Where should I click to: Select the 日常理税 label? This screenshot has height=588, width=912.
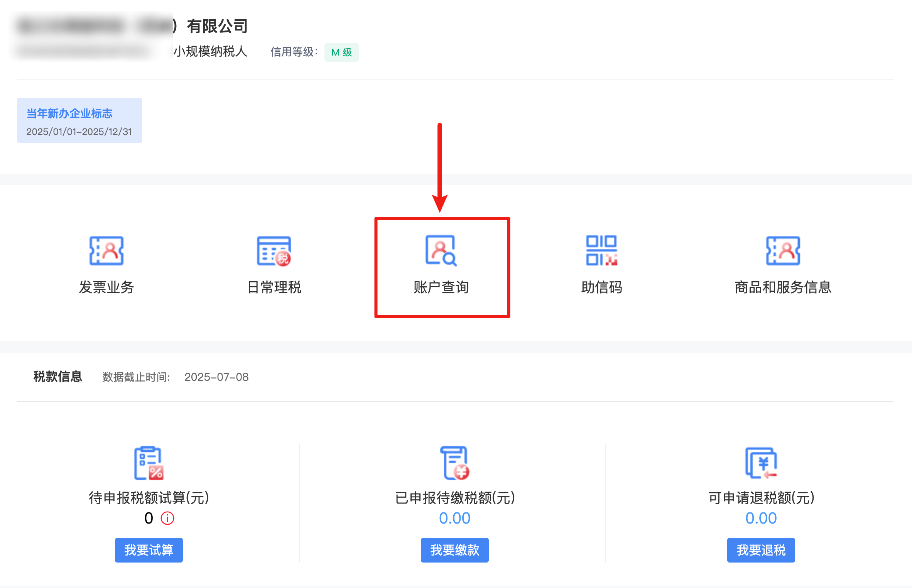pyautogui.click(x=274, y=287)
